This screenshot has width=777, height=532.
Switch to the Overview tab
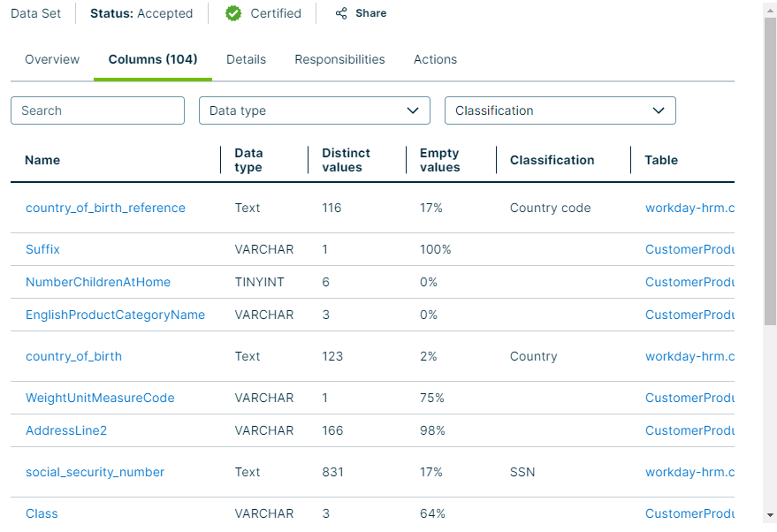click(52, 59)
